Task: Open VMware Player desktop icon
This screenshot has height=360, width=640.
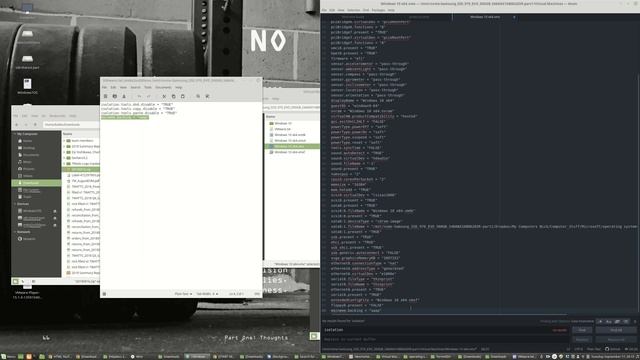Action: (x=27, y=292)
